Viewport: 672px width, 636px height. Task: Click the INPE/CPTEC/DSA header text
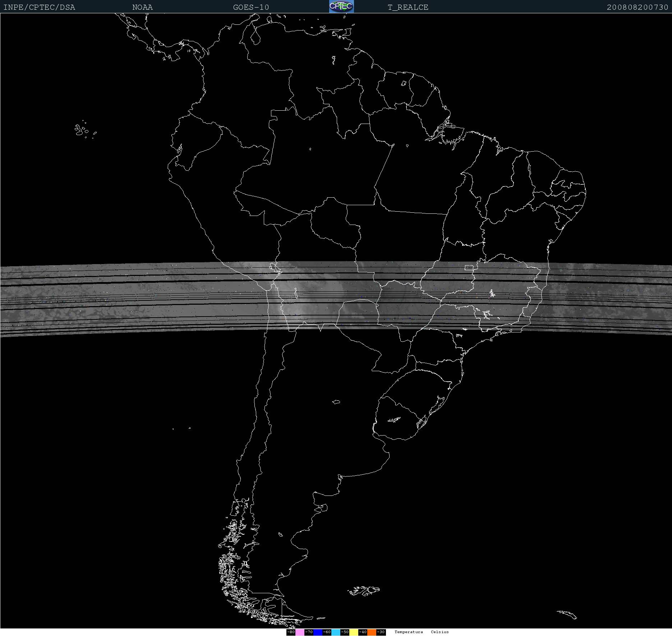39,7
